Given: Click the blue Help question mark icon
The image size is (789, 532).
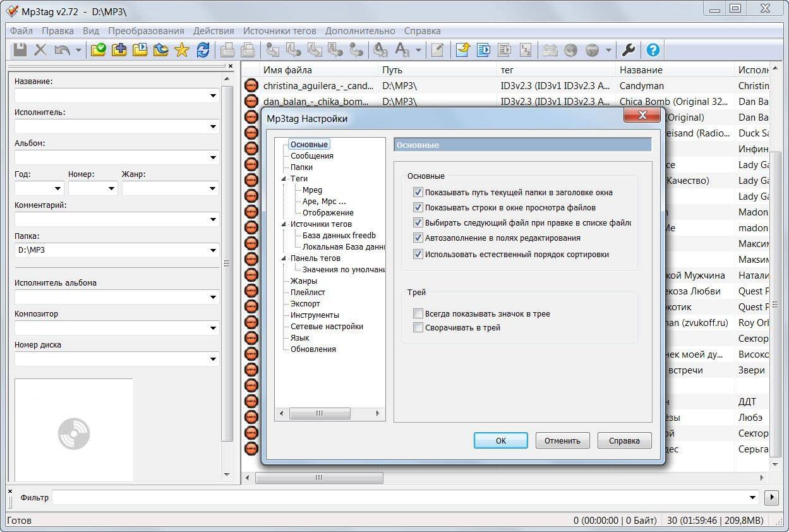Looking at the screenshot, I should 653,50.
